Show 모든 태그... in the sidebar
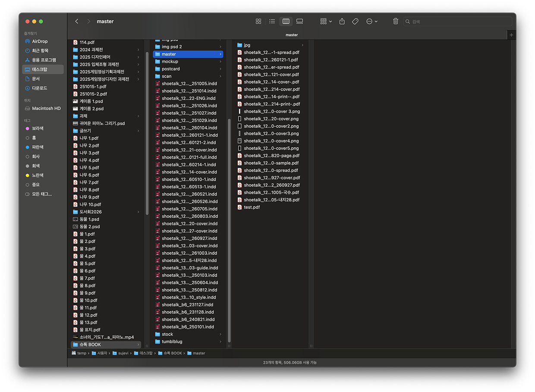Screen dimensions: 535x392 pos(43,194)
